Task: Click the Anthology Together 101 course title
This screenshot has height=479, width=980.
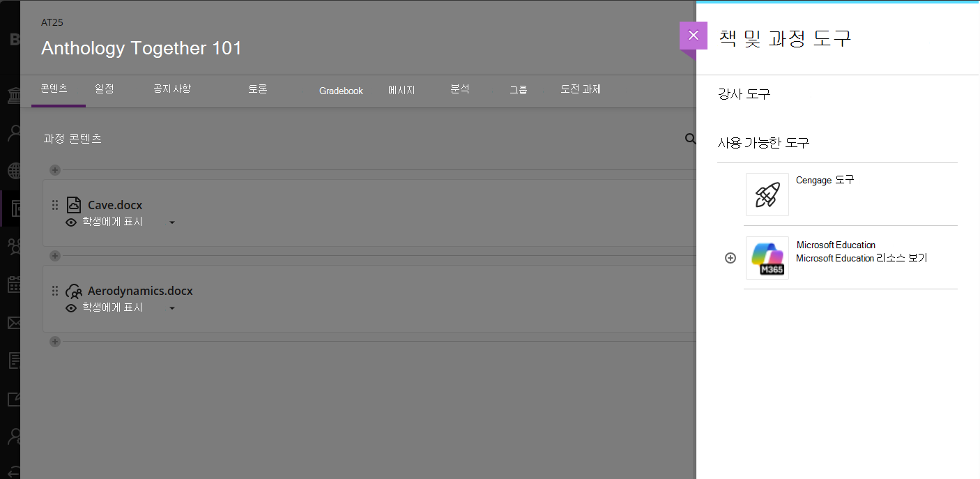Action: click(141, 48)
